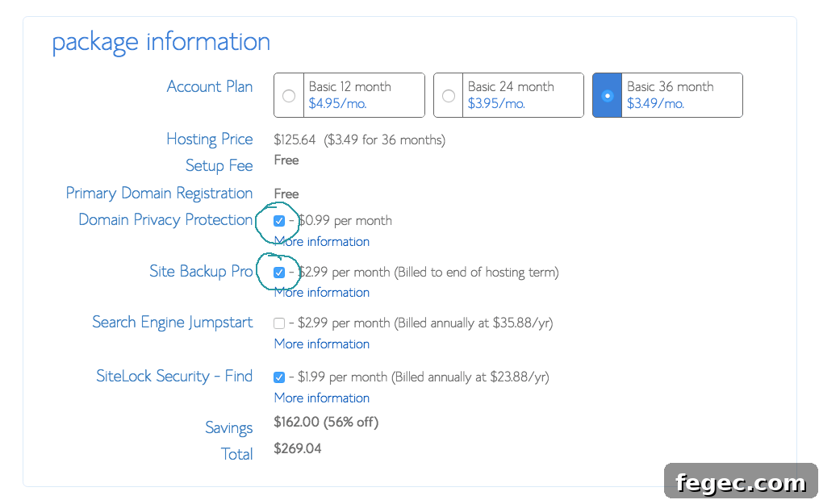Open More information under Search Engine Jumpstart

coord(322,344)
